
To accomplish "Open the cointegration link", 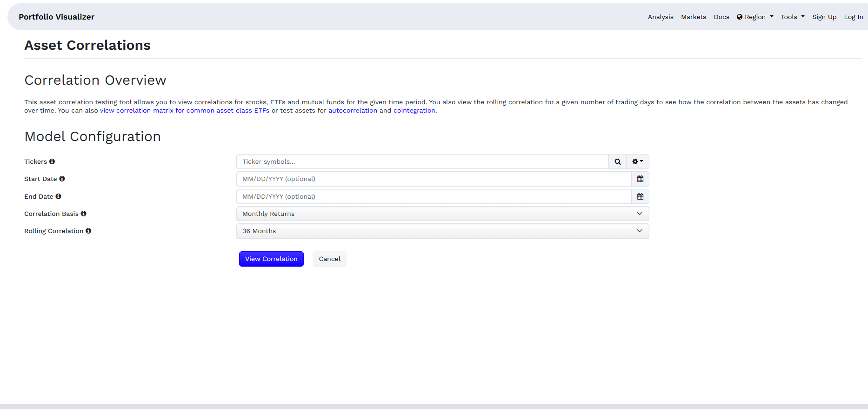I will (414, 111).
